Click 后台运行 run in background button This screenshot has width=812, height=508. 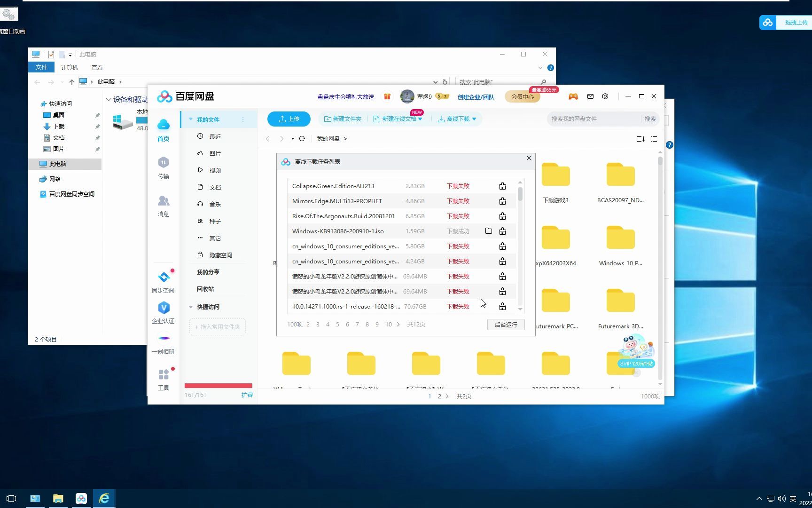click(x=506, y=325)
